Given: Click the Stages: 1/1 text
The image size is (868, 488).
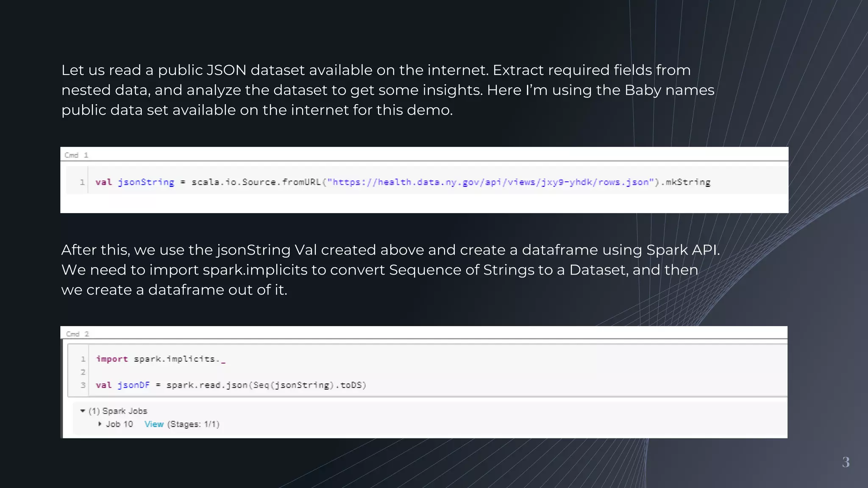Looking at the screenshot, I should (193, 424).
